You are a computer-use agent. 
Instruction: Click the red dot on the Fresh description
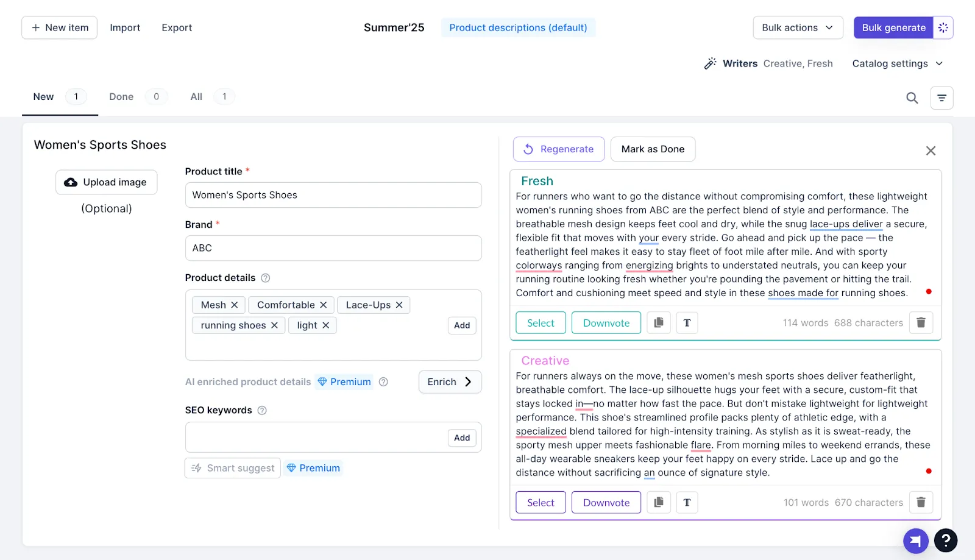[929, 292]
